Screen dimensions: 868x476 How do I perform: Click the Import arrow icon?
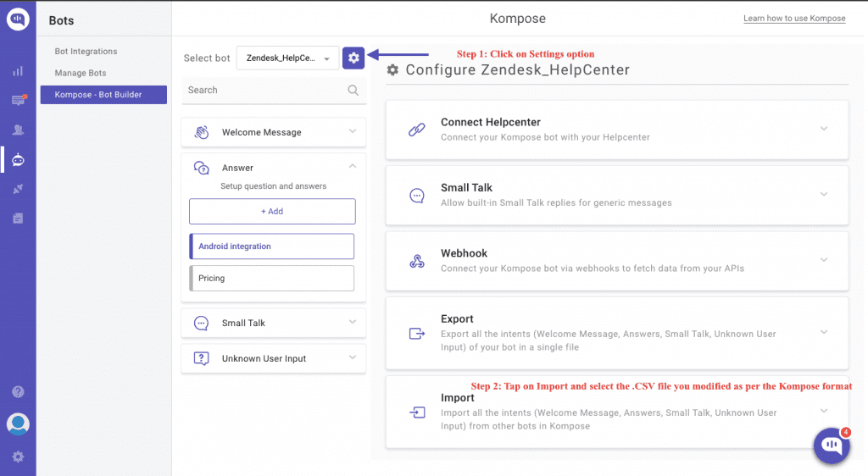(417, 412)
